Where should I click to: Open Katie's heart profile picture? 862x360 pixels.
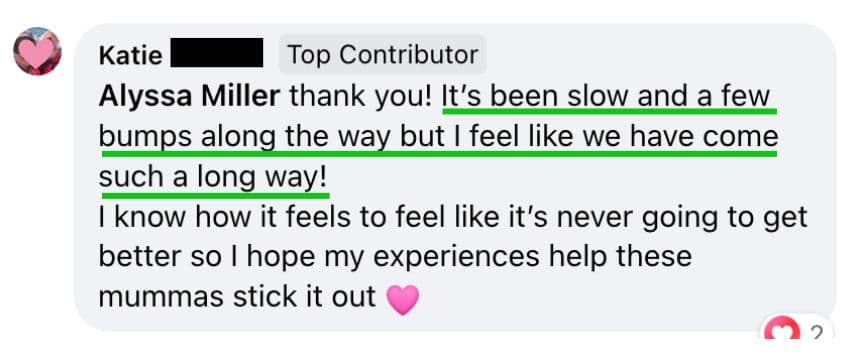[x=37, y=51]
